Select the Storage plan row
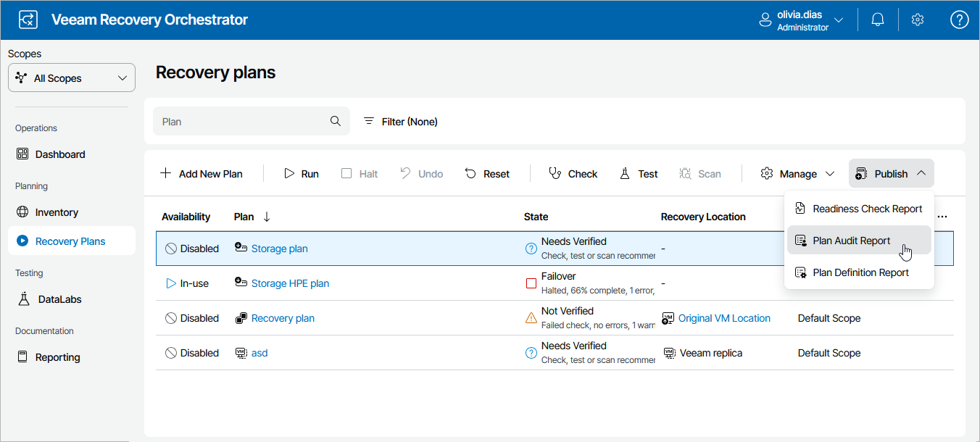Image resolution: width=980 pixels, height=442 pixels. click(x=399, y=248)
